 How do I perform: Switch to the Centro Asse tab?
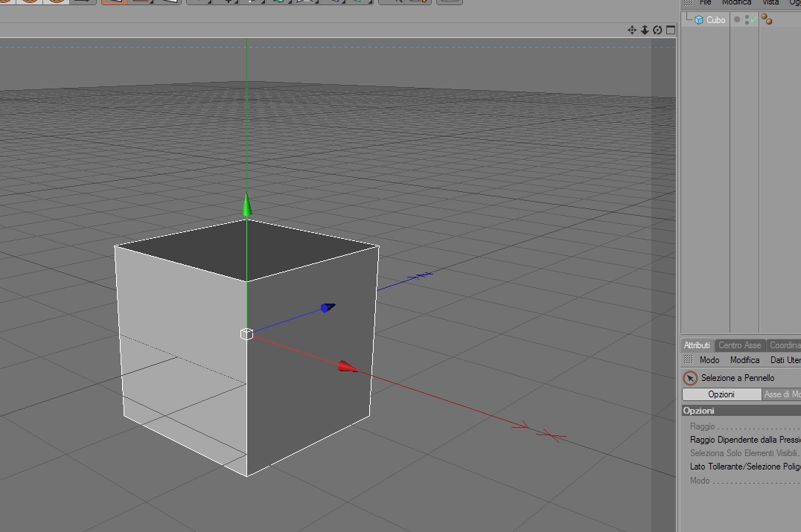pyautogui.click(x=740, y=345)
